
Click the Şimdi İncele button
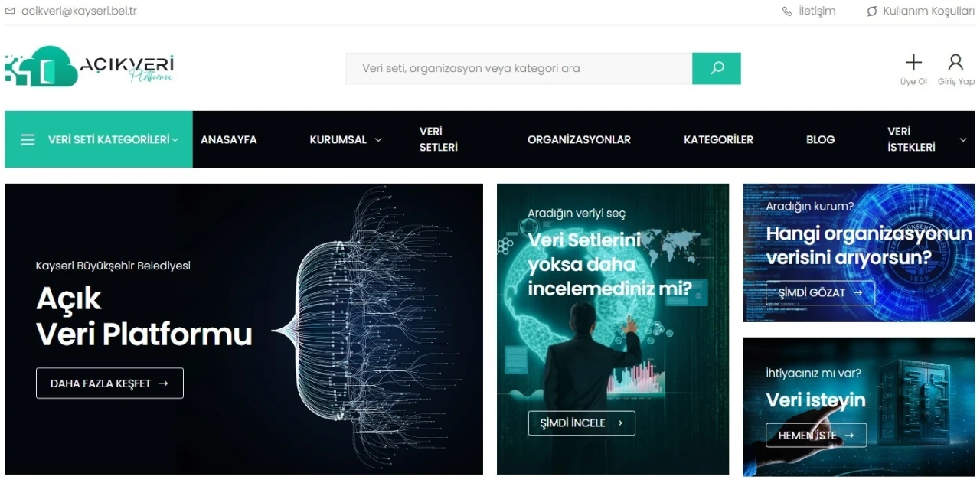click(x=581, y=423)
